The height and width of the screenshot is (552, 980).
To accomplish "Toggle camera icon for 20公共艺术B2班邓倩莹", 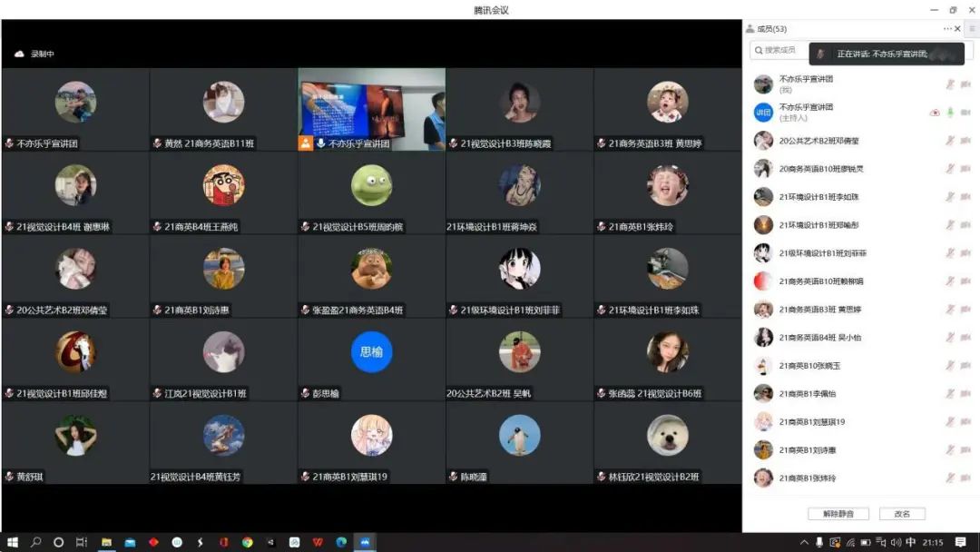I will [x=965, y=141].
